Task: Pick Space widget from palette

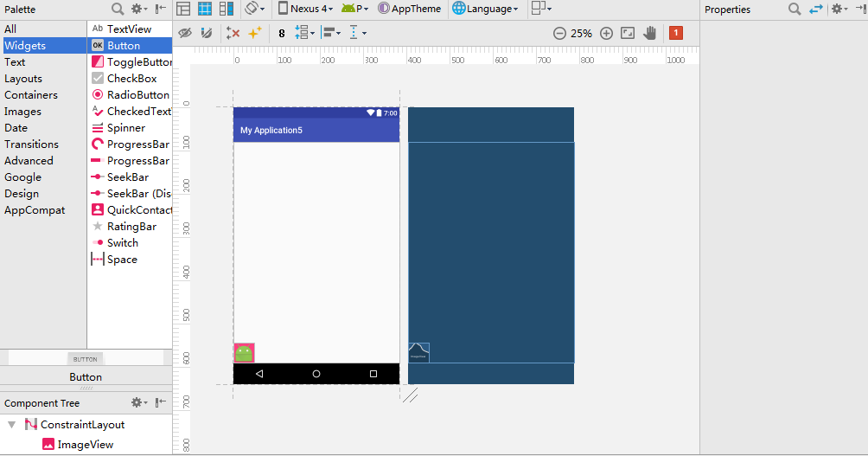Action: 130,260
